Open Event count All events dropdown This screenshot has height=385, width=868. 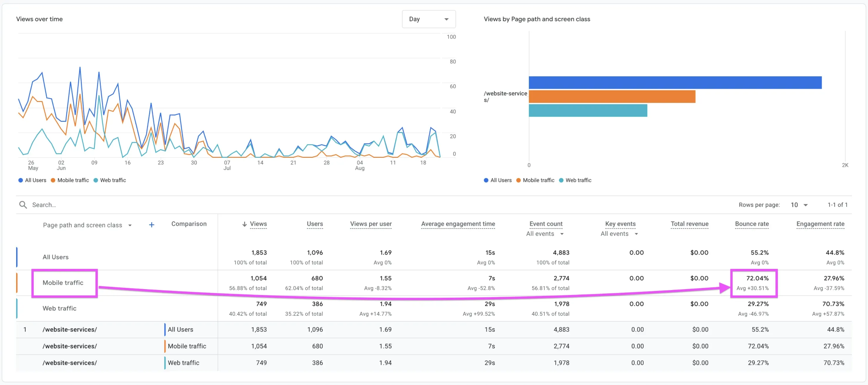click(545, 234)
